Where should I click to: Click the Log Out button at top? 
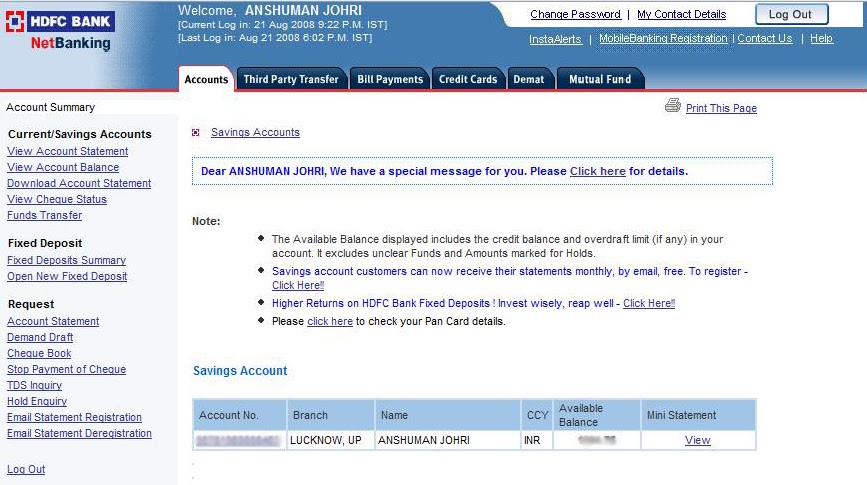pyautogui.click(x=791, y=14)
